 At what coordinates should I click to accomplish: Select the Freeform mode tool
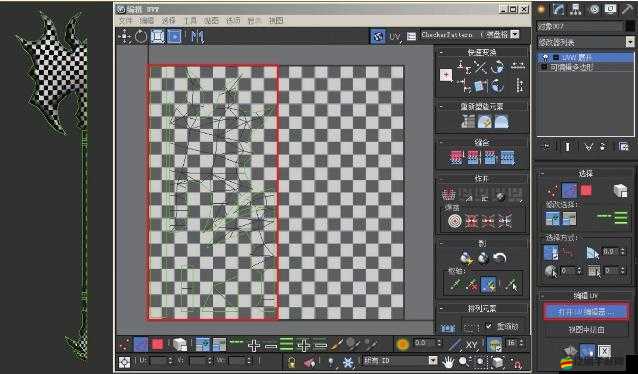tap(174, 37)
